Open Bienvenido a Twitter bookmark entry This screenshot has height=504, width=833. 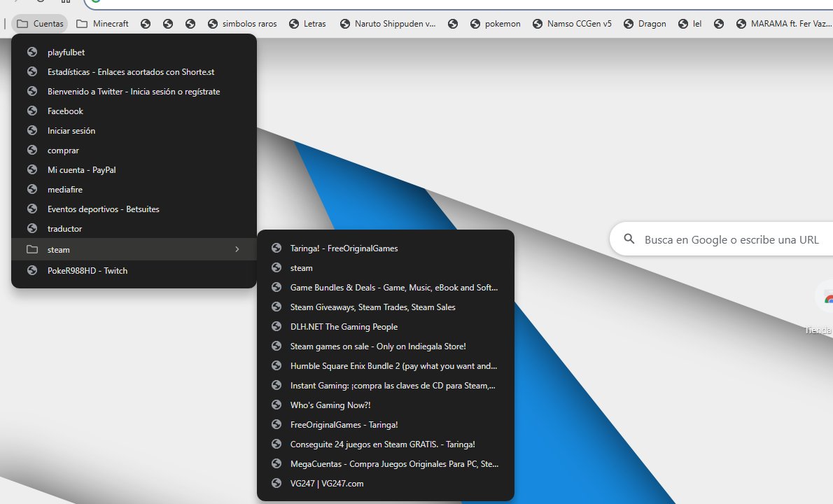134,91
